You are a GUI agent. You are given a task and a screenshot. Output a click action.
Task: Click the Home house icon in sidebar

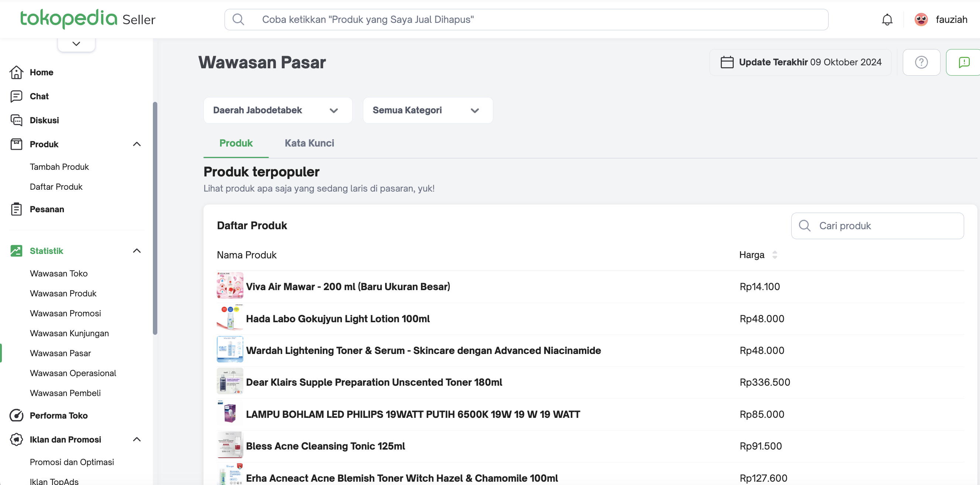(x=16, y=72)
